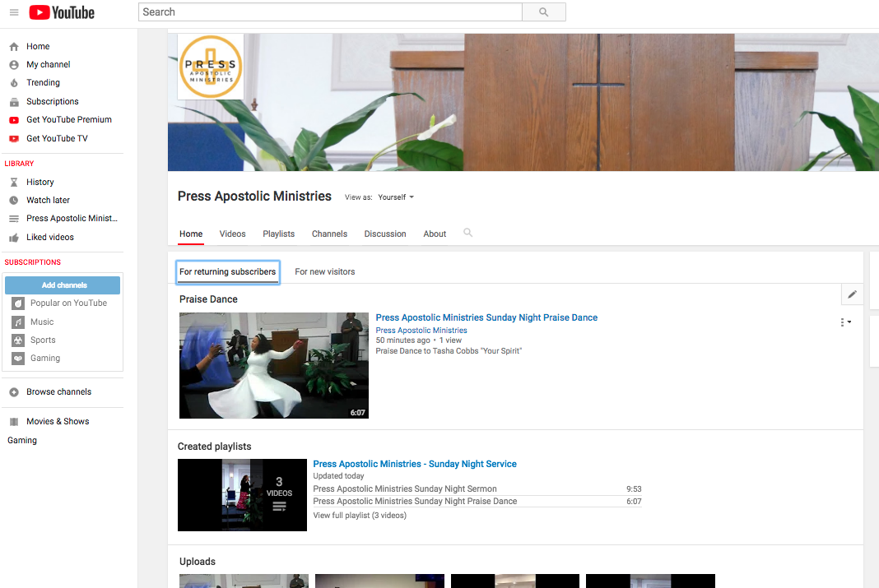Open Sunday Night Praise Dance video title link

[x=486, y=317]
